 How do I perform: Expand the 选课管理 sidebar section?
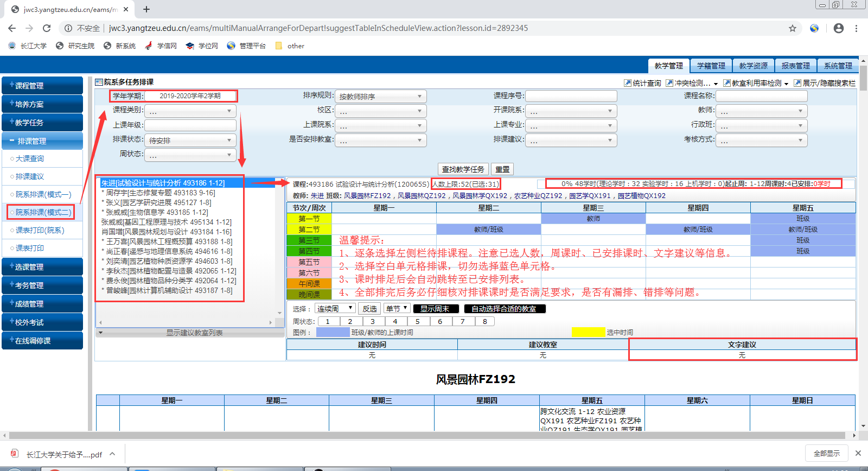(x=42, y=267)
